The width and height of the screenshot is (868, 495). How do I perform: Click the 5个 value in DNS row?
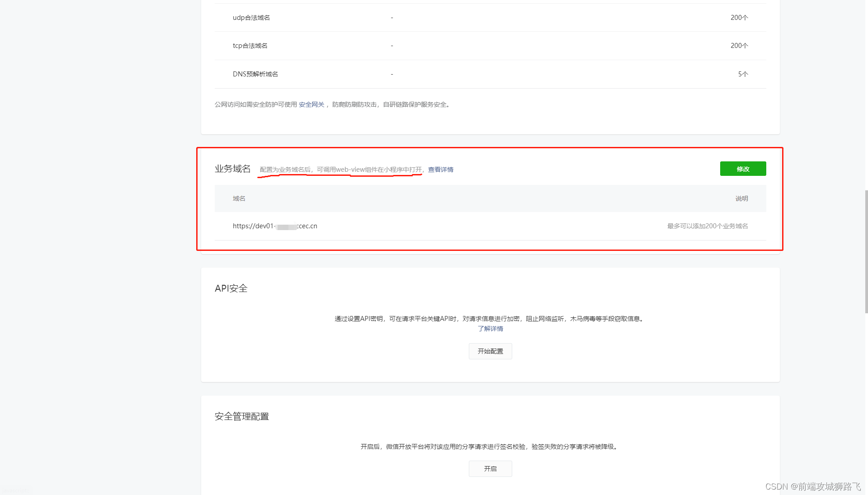coord(743,74)
